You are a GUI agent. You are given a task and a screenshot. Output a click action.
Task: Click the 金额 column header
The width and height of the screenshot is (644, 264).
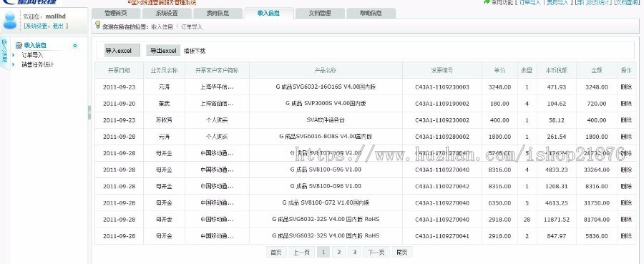(x=596, y=70)
